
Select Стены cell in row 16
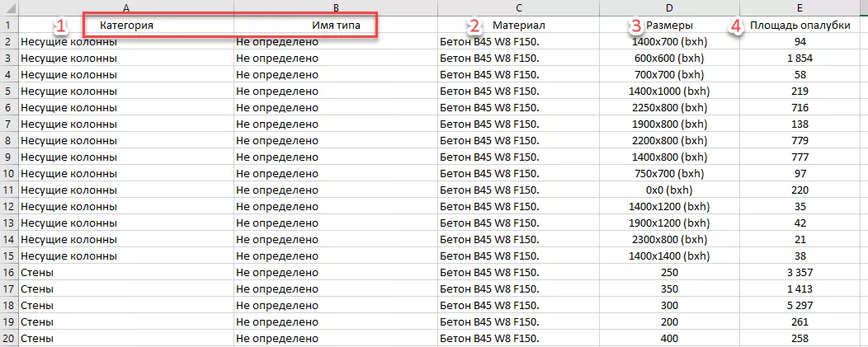click(126, 273)
